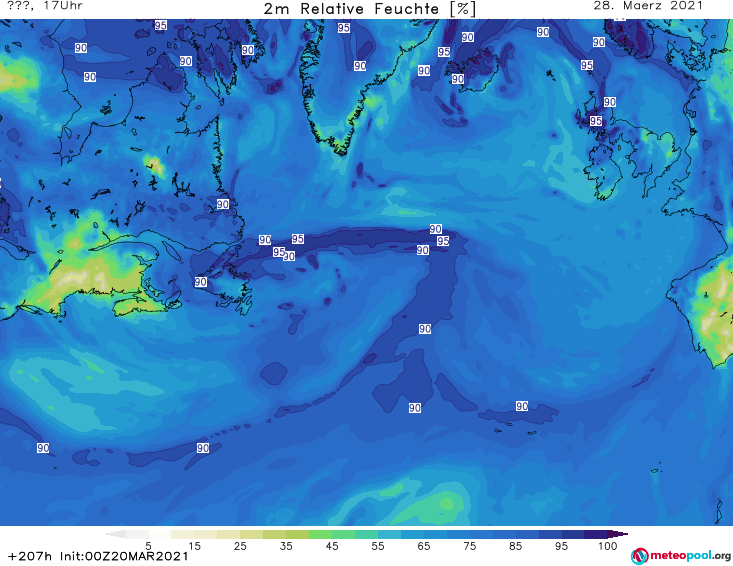733x566 pixels.
Task: Click the map title '2m Relative Feuchte [%]'
Action: pos(369,9)
